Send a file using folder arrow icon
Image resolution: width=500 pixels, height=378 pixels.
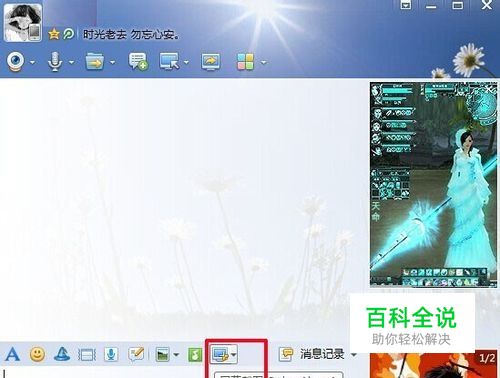pos(95,61)
